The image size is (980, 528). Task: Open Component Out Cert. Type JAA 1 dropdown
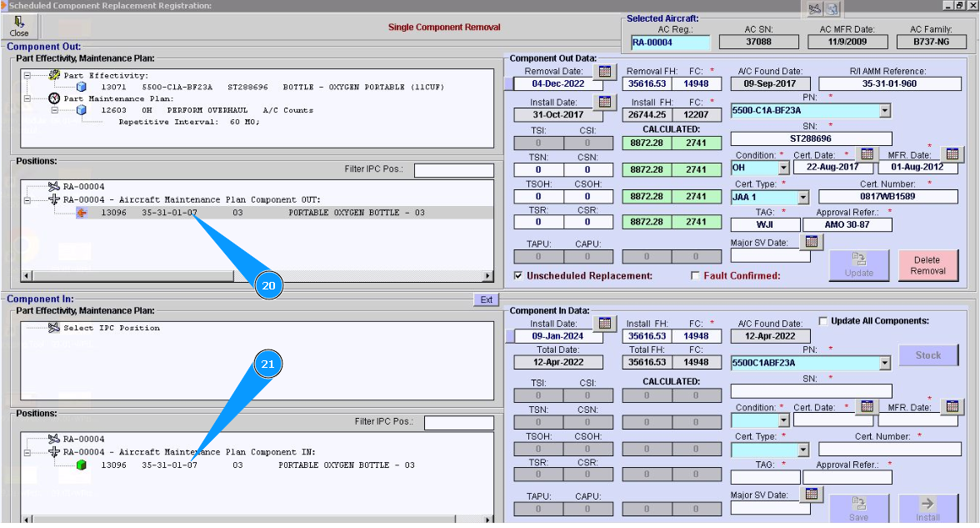coord(803,197)
